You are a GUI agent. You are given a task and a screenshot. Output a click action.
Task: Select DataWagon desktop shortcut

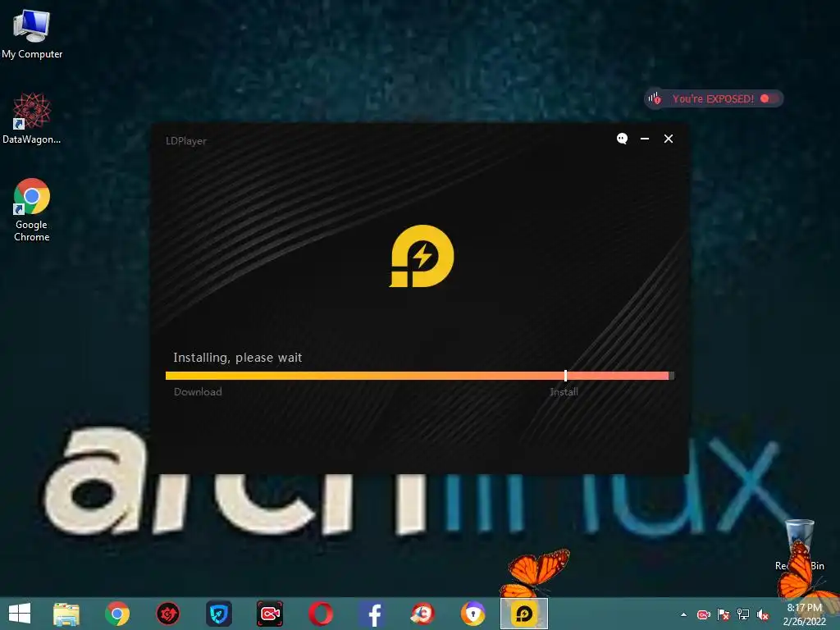pos(32,118)
